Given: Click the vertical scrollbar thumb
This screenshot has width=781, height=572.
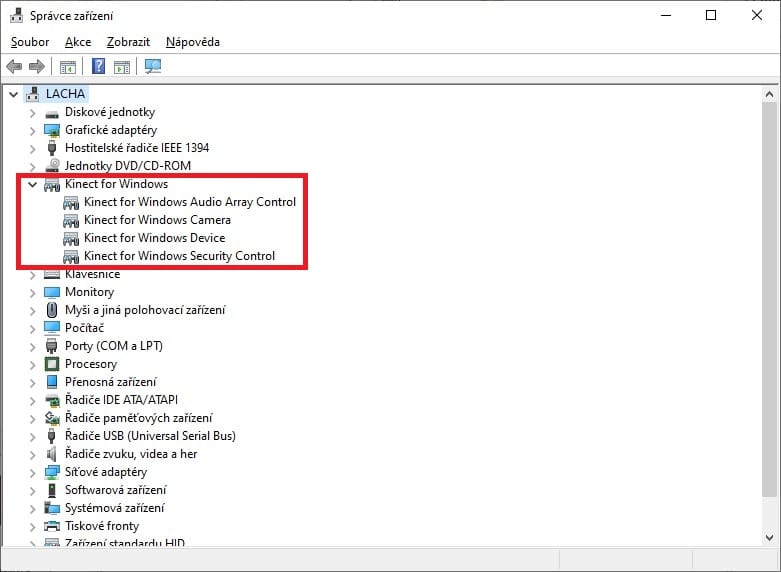Looking at the screenshot, I should (770, 299).
